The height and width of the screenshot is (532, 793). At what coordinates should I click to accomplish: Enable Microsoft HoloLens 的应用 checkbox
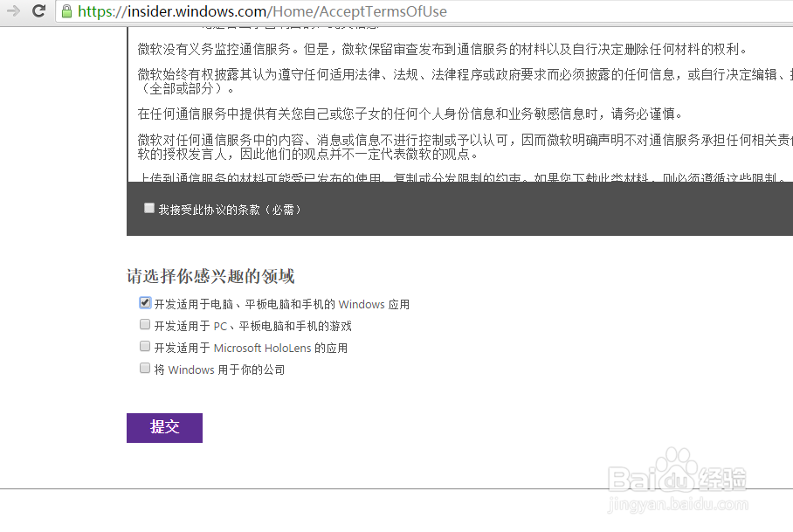click(x=145, y=346)
